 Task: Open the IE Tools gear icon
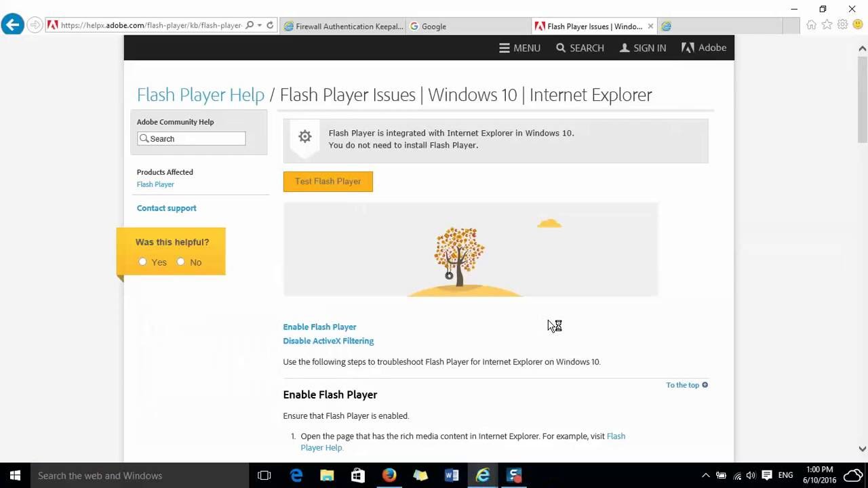842,25
